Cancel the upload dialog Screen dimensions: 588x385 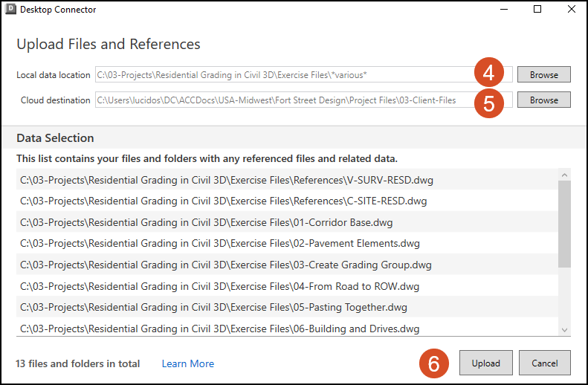(x=544, y=363)
